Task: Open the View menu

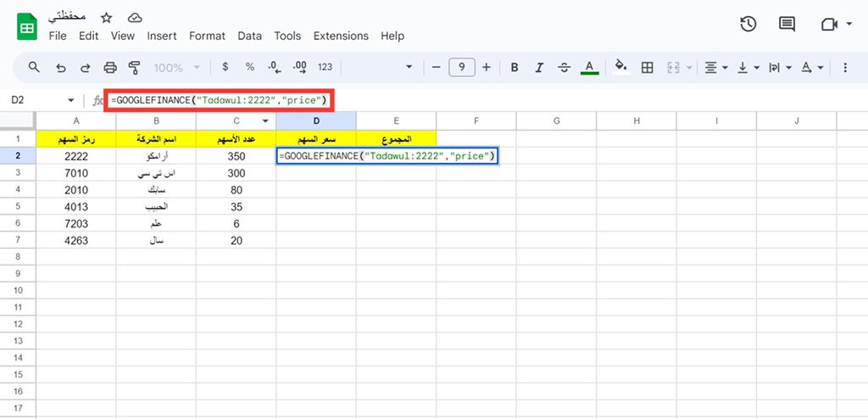Action: point(122,36)
